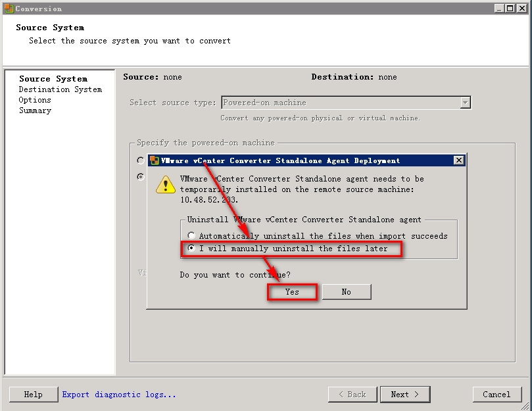
Task: Maximize the Conversion window
Action: pyautogui.click(x=510, y=9)
